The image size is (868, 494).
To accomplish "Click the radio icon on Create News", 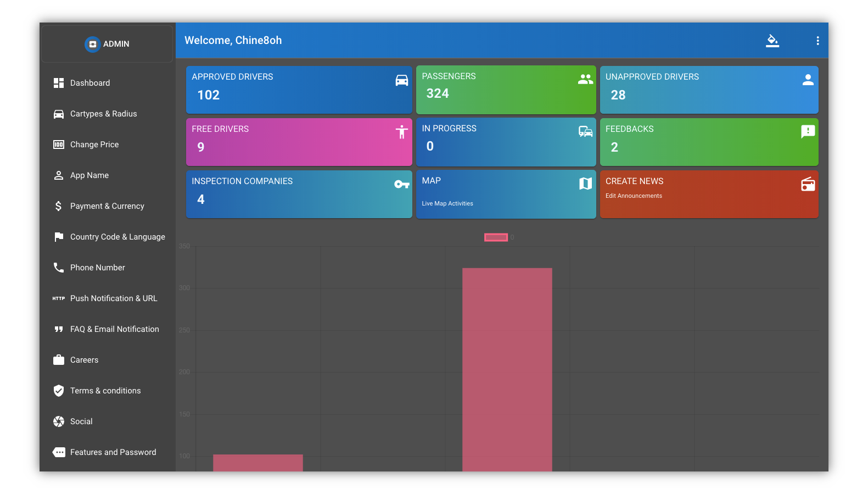I will point(808,185).
